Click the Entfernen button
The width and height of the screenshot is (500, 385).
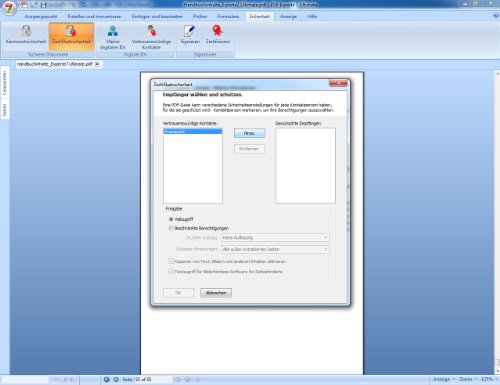click(249, 149)
